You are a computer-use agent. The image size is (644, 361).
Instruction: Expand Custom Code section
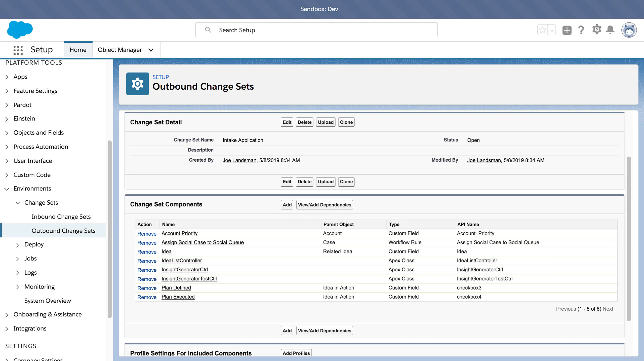(7, 175)
